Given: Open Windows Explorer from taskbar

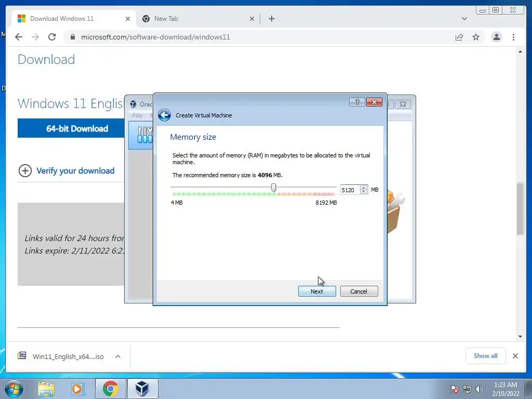Looking at the screenshot, I should tap(46, 389).
